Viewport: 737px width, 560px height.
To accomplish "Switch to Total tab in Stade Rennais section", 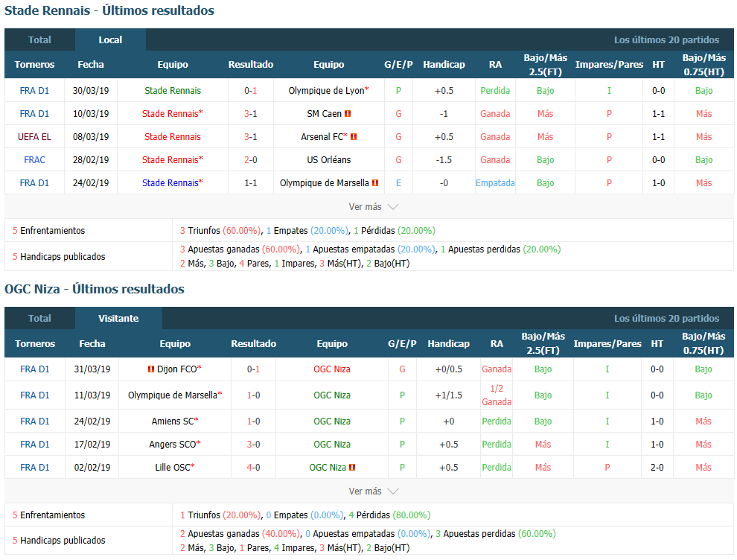I will (39, 40).
